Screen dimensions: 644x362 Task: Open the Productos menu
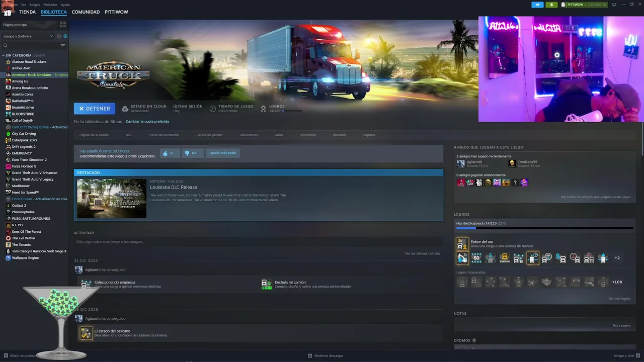pos(50,5)
